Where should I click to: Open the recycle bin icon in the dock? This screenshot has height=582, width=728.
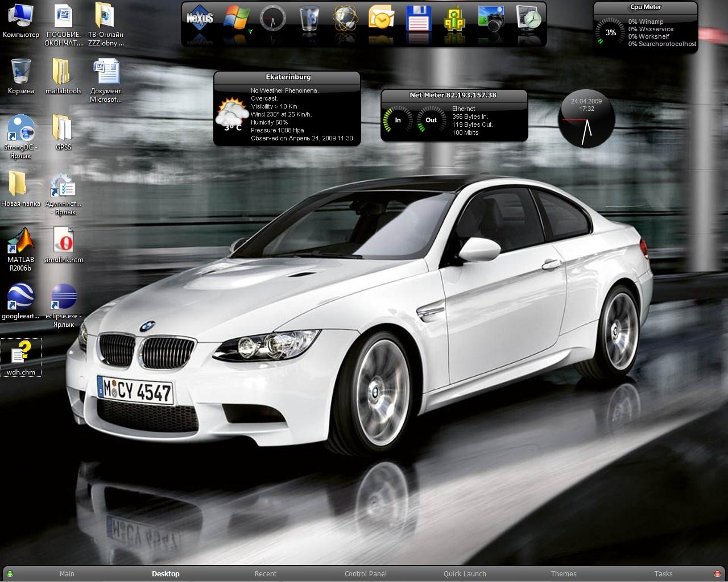coord(309,19)
